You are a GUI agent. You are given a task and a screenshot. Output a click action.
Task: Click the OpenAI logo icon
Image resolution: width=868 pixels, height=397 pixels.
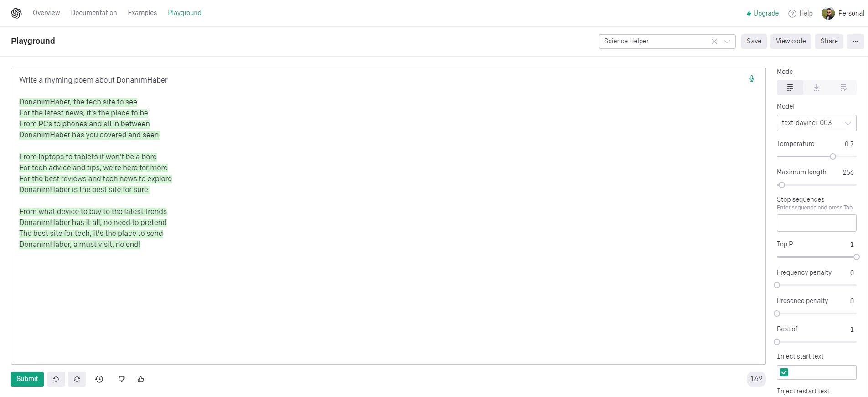(16, 13)
